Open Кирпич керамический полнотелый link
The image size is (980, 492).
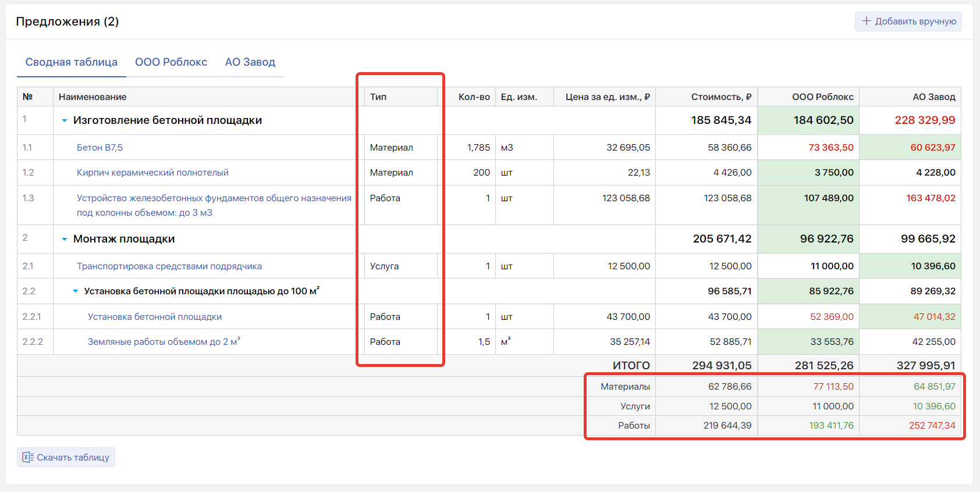152,173
